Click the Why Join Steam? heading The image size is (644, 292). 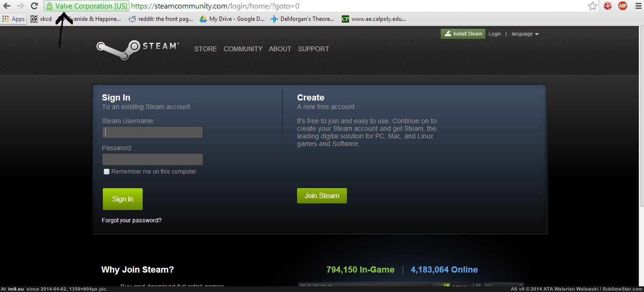137,270
